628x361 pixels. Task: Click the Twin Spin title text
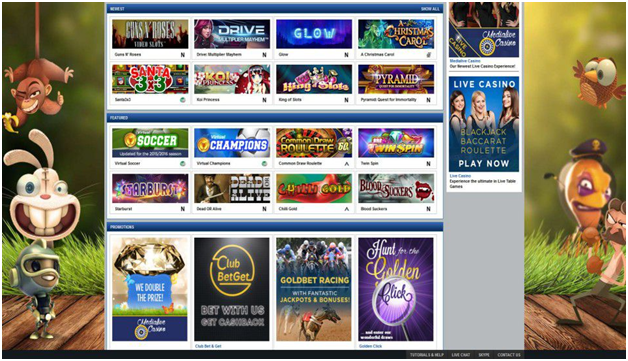[x=369, y=163]
